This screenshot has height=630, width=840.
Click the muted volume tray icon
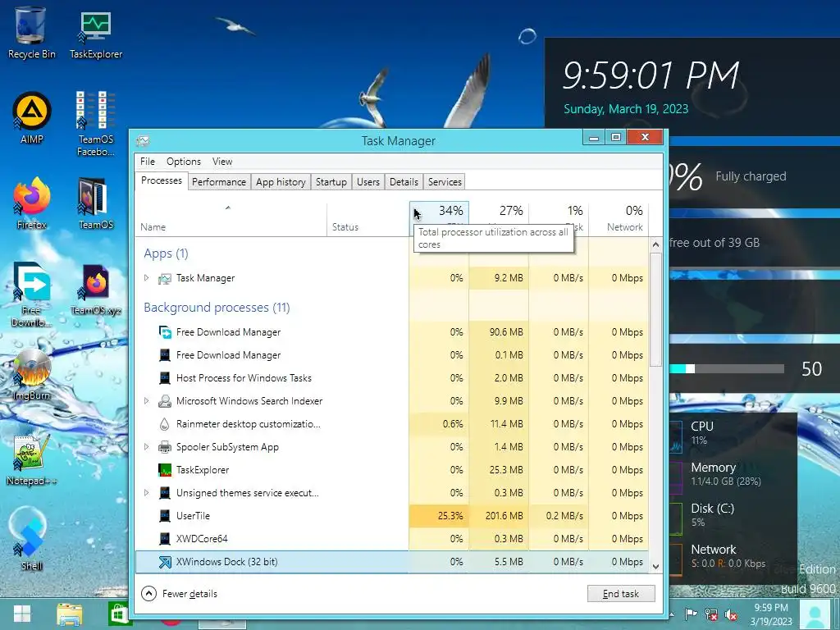click(x=731, y=614)
